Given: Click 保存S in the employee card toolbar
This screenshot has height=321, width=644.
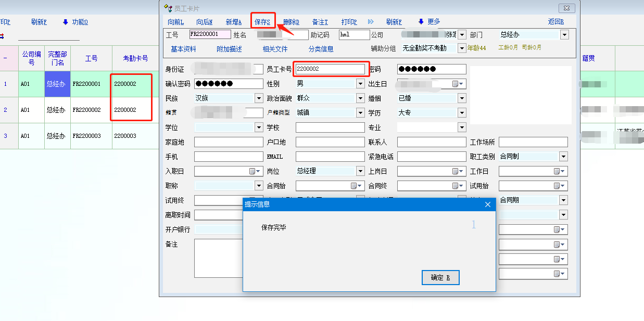Looking at the screenshot, I should pos(262,22).
